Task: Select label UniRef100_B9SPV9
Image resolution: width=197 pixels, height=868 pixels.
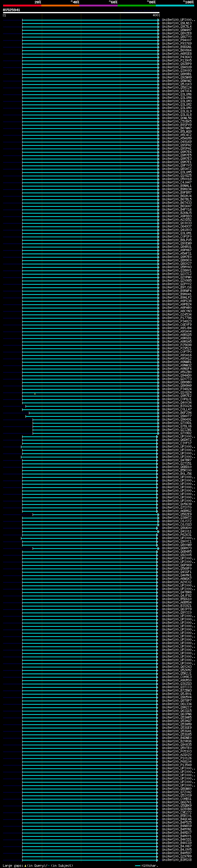Action: (x=177, y=125)
